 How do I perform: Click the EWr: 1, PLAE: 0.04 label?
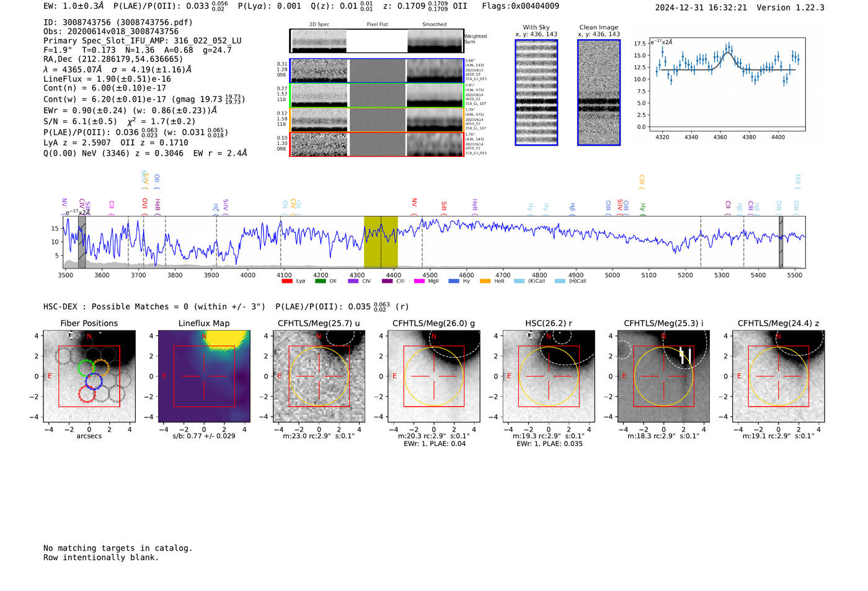[x=434, y=444]
